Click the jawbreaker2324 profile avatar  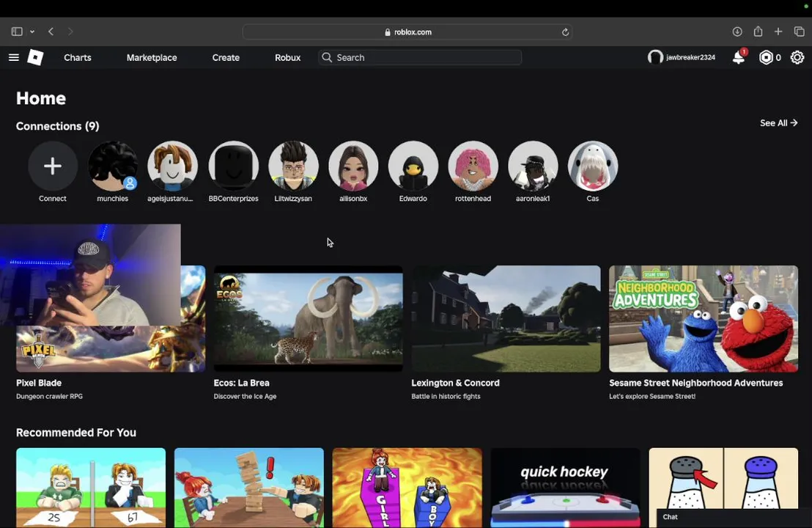pyautogui.click(x=655, y=57)
